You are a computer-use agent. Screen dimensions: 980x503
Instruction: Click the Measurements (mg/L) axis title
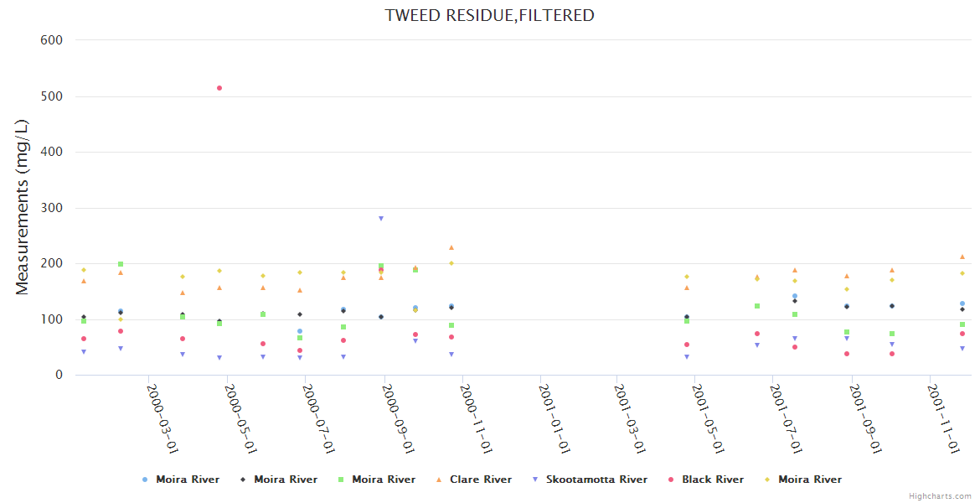[x=23, y=207]
